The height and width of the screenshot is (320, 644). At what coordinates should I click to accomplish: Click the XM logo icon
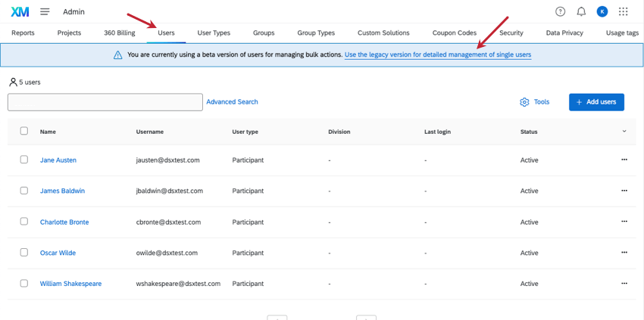tap(20, 11)
